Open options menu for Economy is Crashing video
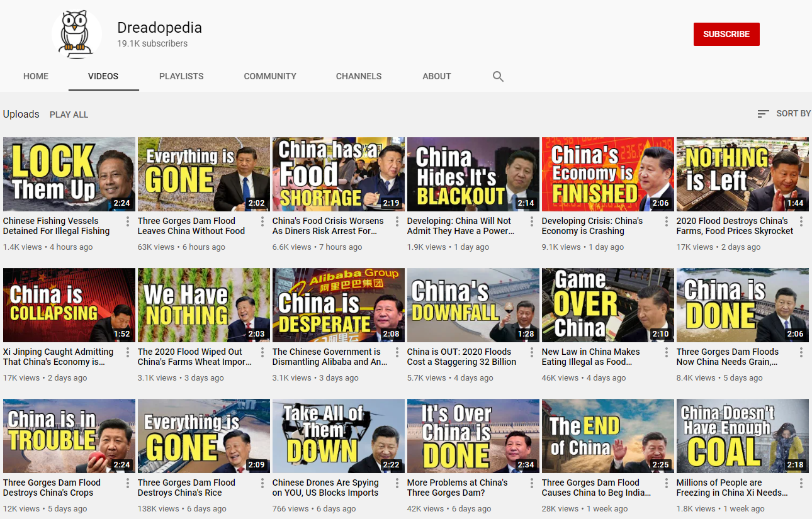This screenshot has width=812, height=519. [667, 221]
